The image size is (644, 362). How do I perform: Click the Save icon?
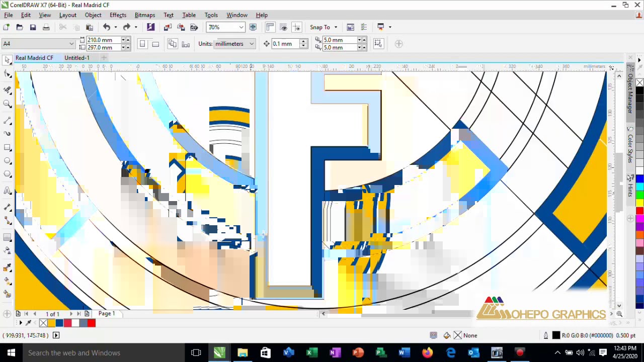click(33, 27)
